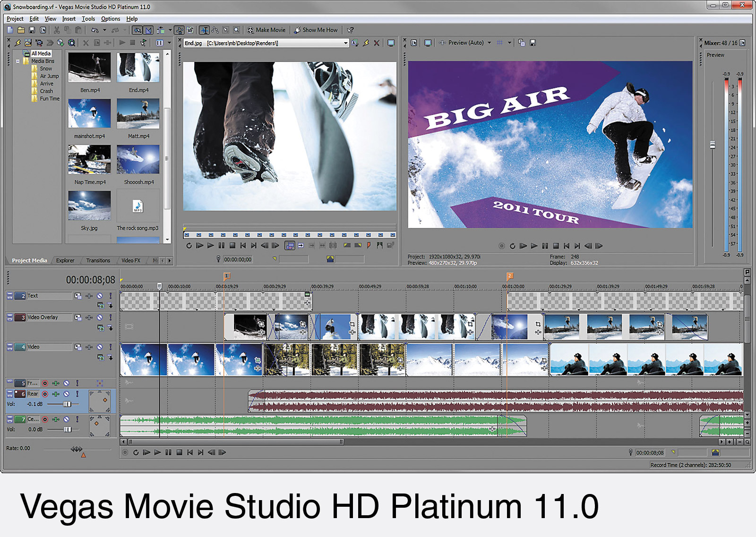Minimize Video Overlay track height button

click(x=10, y=316)
